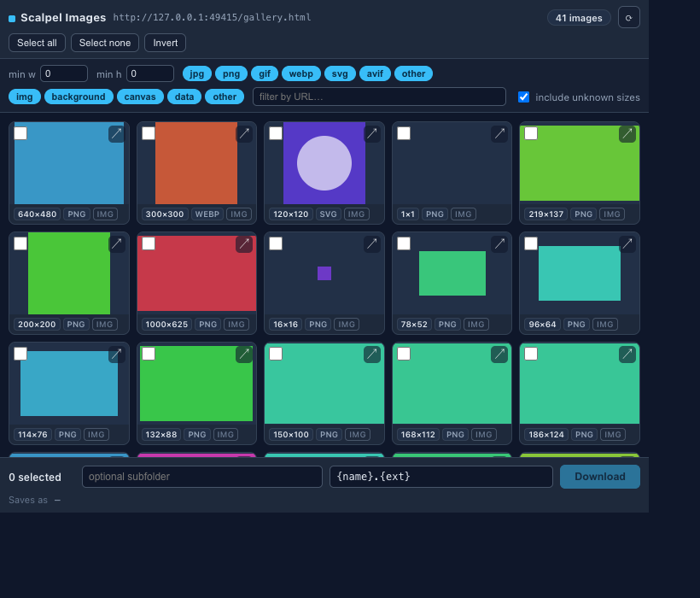
Task: Select the 640×480 image checkbox
Action: click(x=20, y=133)
